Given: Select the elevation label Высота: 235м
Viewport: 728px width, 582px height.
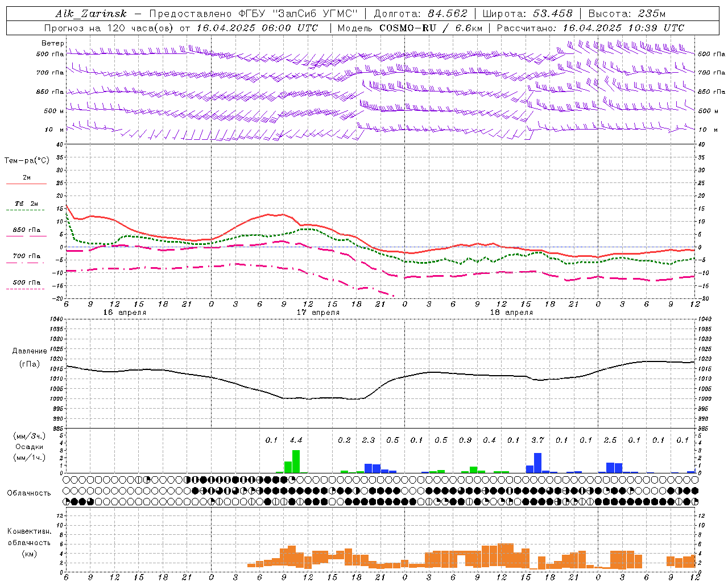Looking at the screenshot, I should [626, 14].
